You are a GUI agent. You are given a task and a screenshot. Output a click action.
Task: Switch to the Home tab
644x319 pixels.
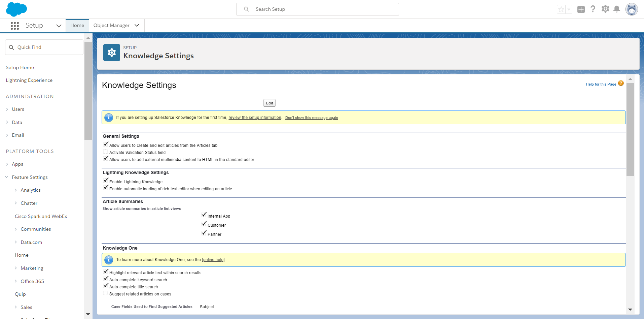pos(77,26)
